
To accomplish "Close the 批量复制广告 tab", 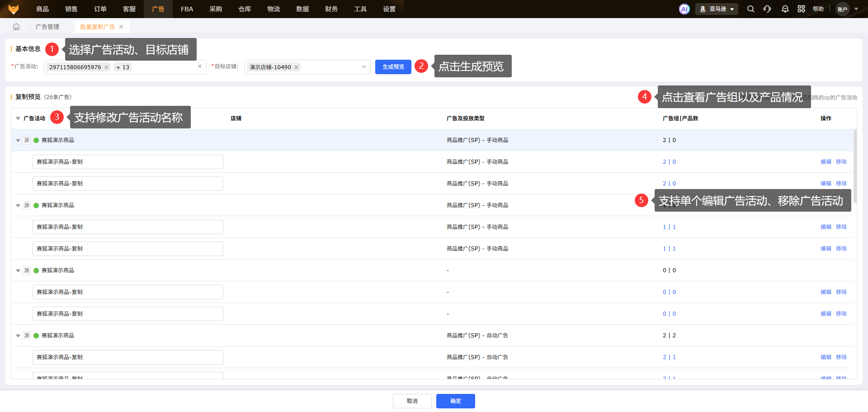I will [121, 27].
